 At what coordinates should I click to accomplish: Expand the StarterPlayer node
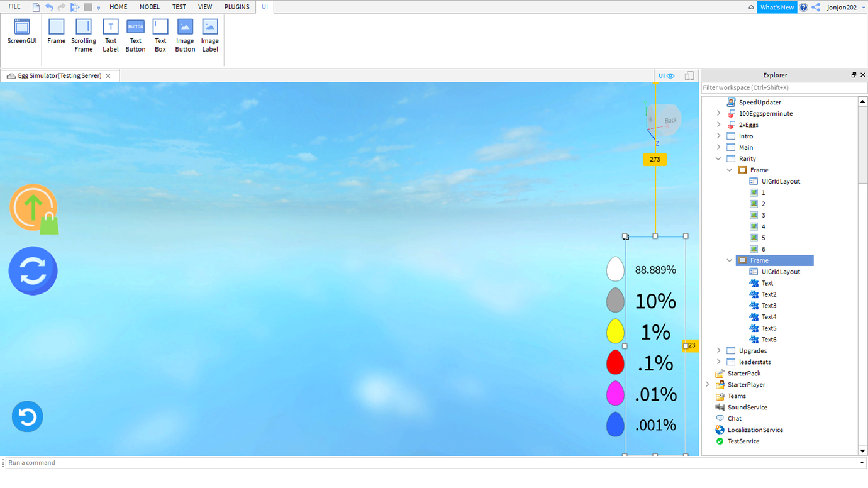point(708,384)
